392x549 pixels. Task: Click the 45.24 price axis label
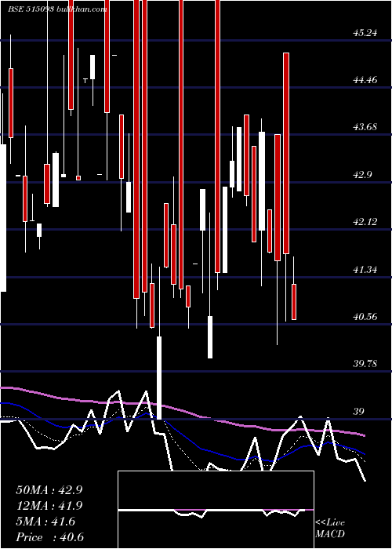365,33
